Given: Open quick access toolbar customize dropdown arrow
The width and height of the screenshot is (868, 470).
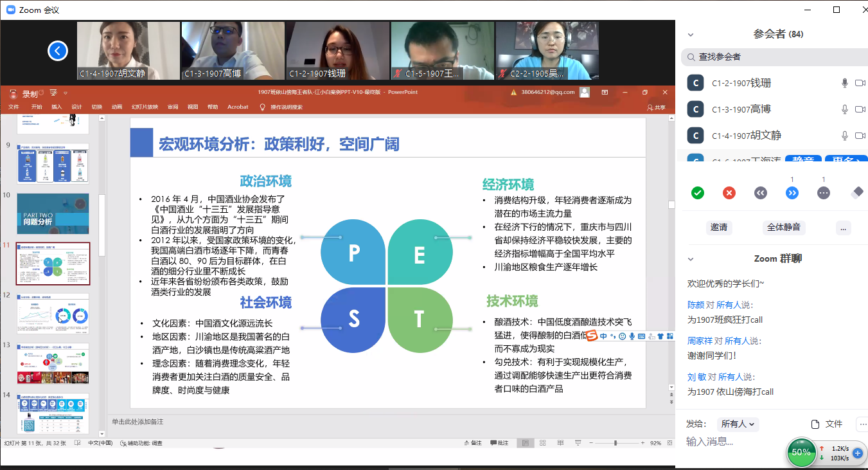Looking at the screenshot, I should coord(65,93).
